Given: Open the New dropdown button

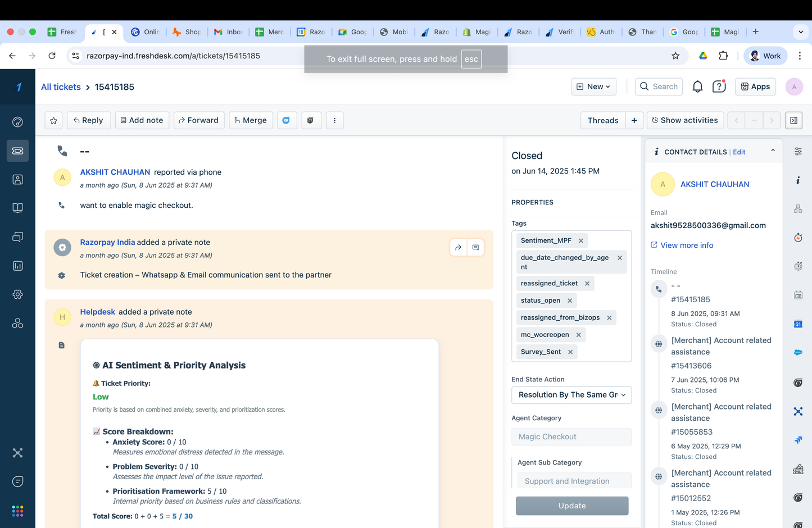Looking at the screenshot, I should tap(593, 87).
